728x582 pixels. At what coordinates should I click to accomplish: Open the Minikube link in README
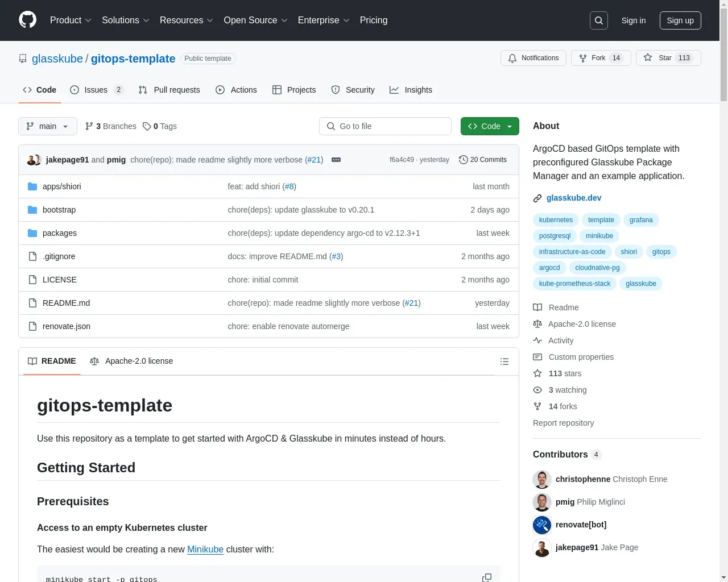click(205, 550)
